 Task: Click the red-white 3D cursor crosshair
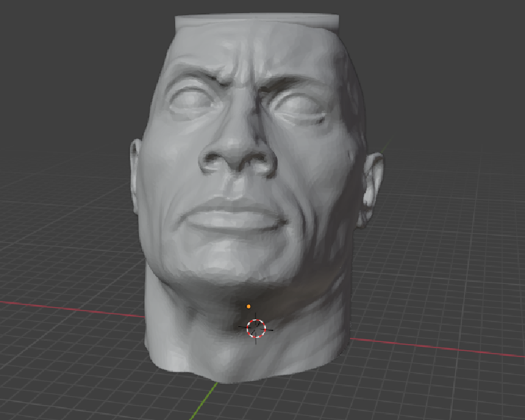pos(256,329)
